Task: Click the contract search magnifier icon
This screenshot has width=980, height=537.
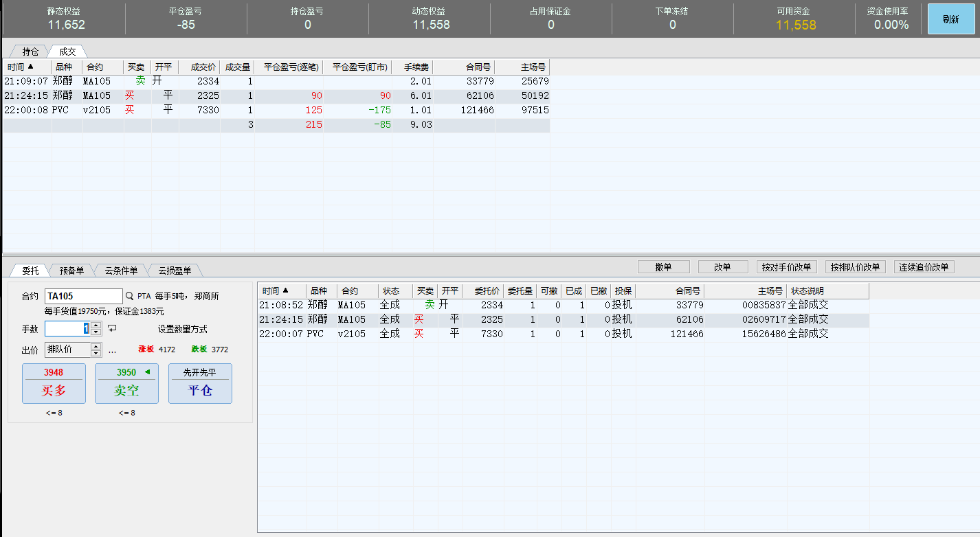Action: (129, 296)
